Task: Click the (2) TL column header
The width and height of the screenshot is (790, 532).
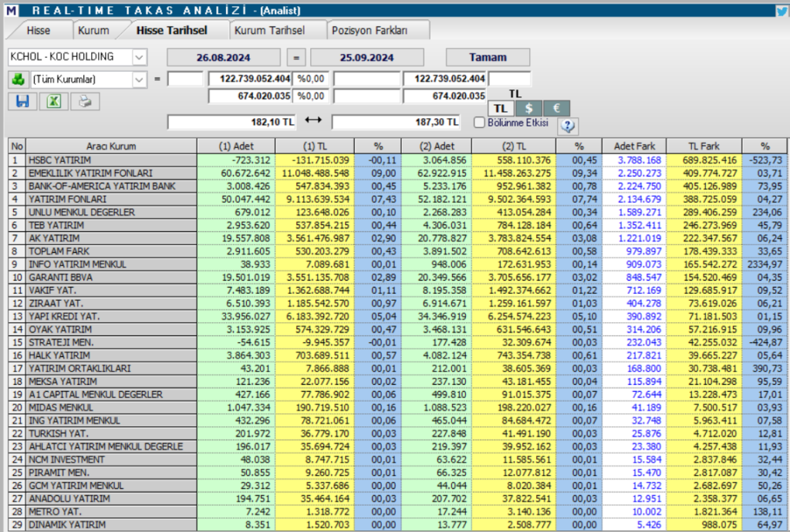Action: click(514, 146)
